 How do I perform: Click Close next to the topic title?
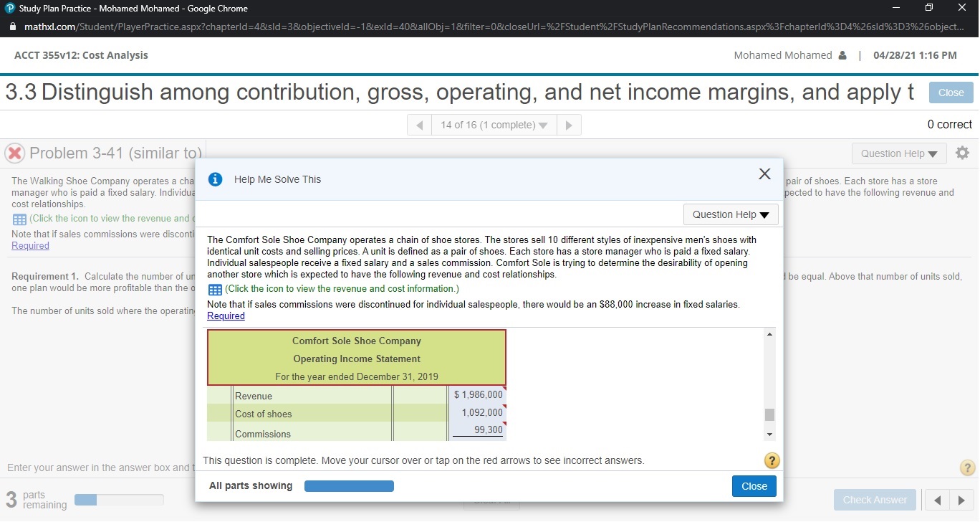click(951, 92)
